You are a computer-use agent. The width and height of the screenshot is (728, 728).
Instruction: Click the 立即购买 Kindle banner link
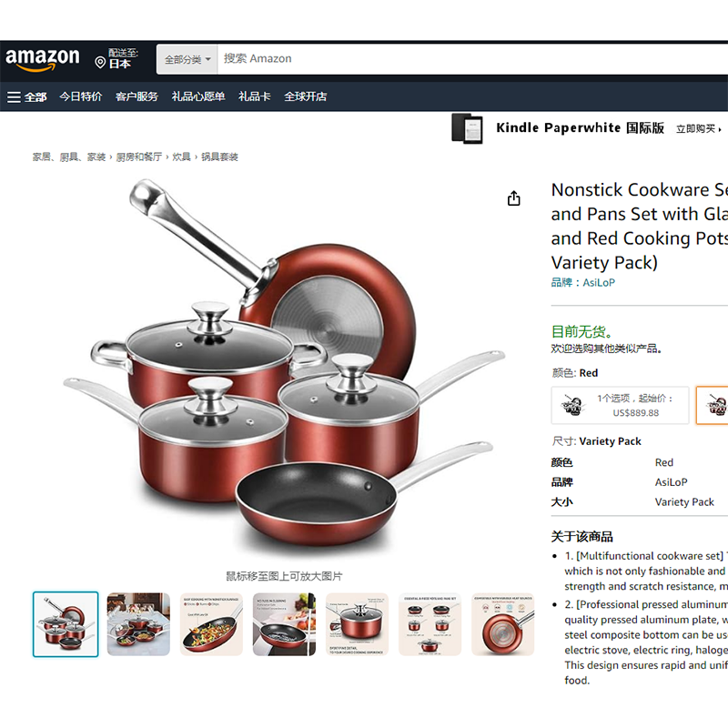click(x=698, y=128)
